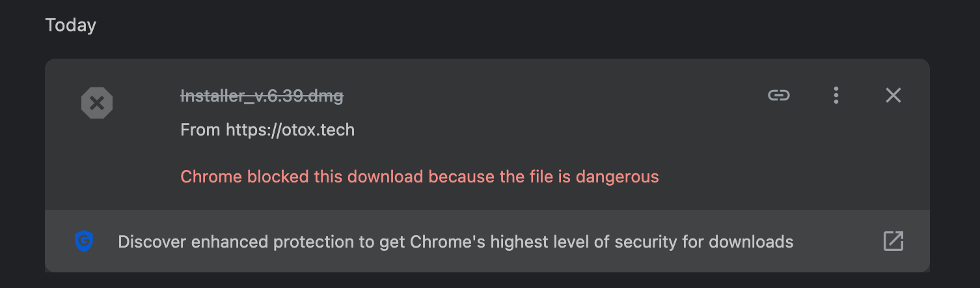Viewport: 980px width, 288px height.
Task: Click the Today date heading
Action: click(70, 25)
